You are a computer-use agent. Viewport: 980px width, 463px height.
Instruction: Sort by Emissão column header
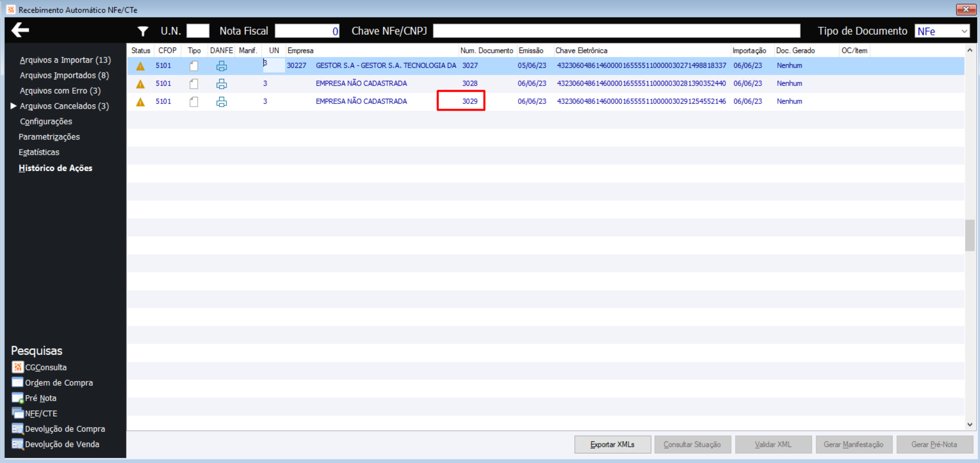pos(531,50)
